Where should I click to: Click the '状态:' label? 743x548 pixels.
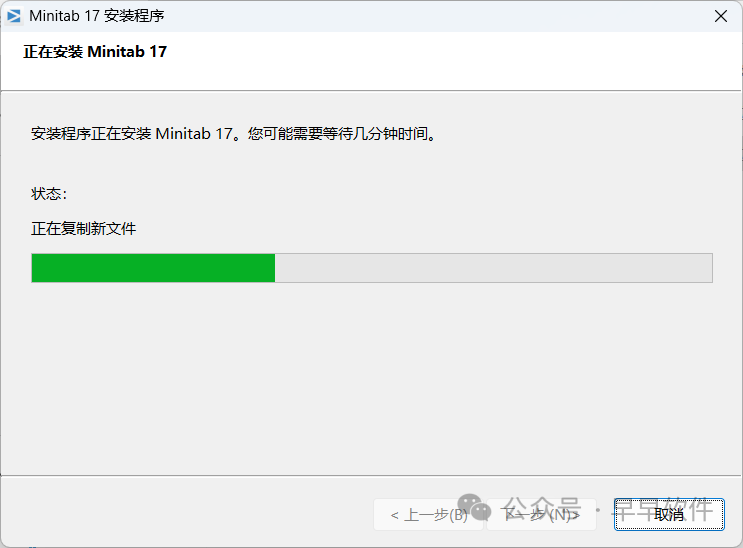tap(49, 194)
